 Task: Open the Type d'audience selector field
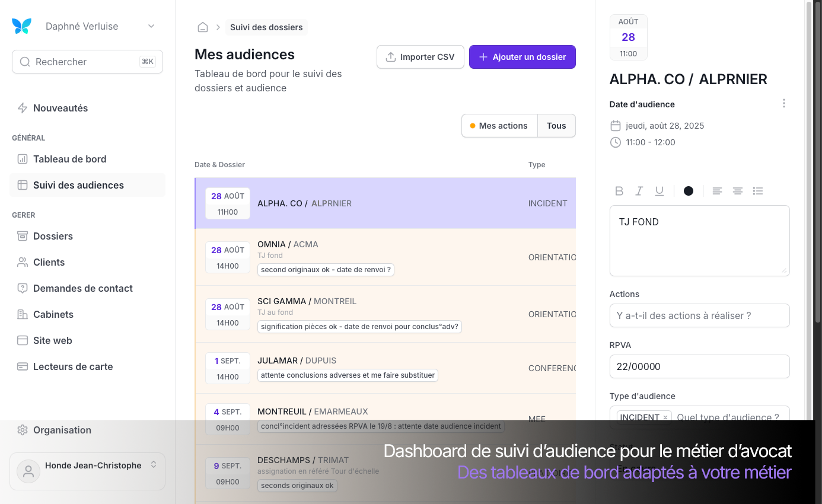(x=728, y=417)
